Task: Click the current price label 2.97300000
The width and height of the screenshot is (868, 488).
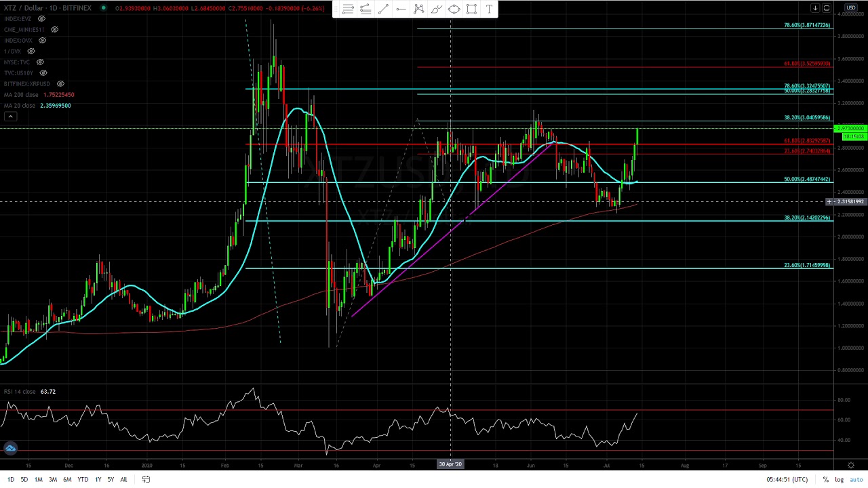Action: (850, 129)
